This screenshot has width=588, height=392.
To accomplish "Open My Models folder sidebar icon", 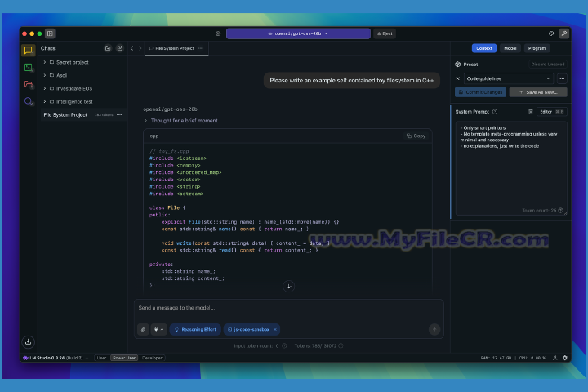I will click(28, 84).
